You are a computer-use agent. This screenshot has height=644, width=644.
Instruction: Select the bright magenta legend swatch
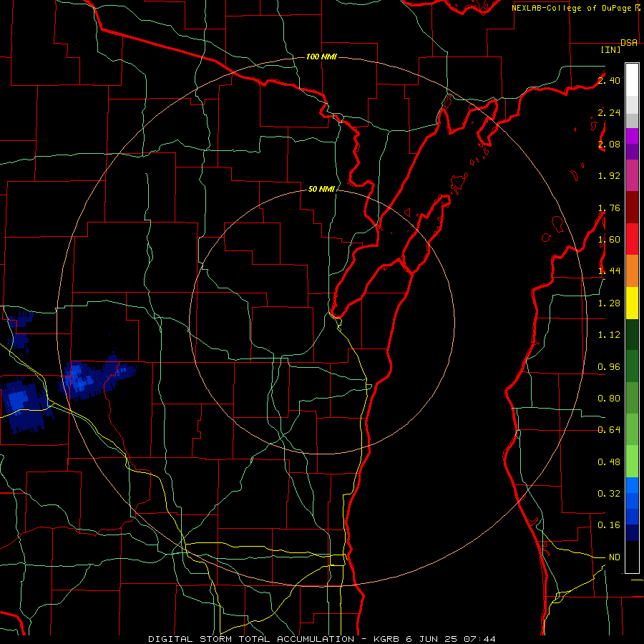[632, 136]
